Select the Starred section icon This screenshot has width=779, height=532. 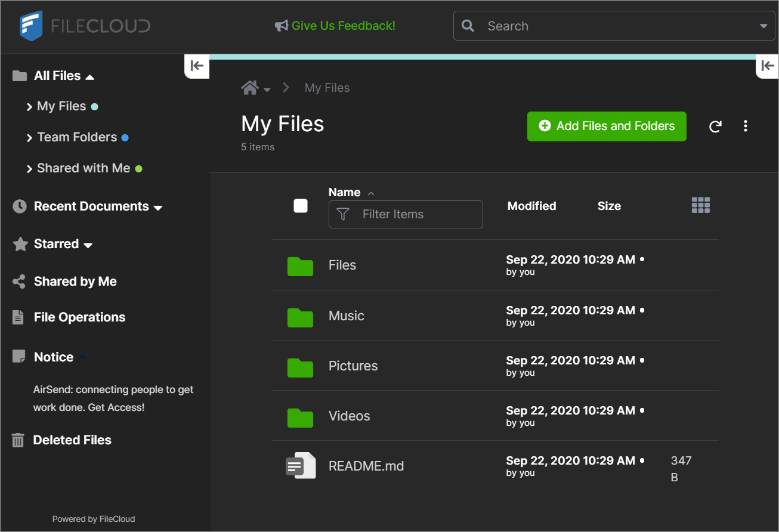pyautogui.click(x=18, y=243)
